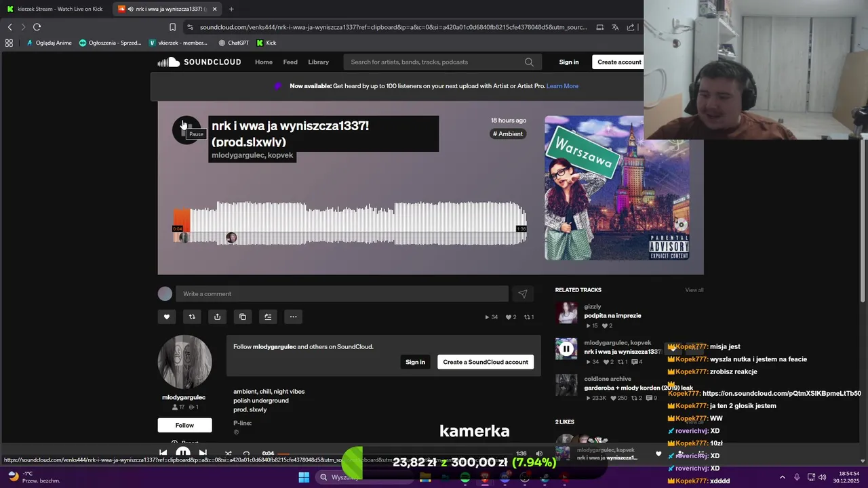The image size is (868, 488).
Task: Open the Oglądaj Anime bookmark
Action: [49, 43]
